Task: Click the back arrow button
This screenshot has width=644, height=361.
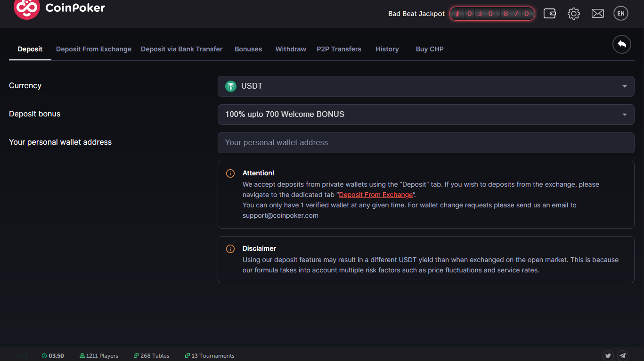Action: pyautogui.click(x=622, y=44)
